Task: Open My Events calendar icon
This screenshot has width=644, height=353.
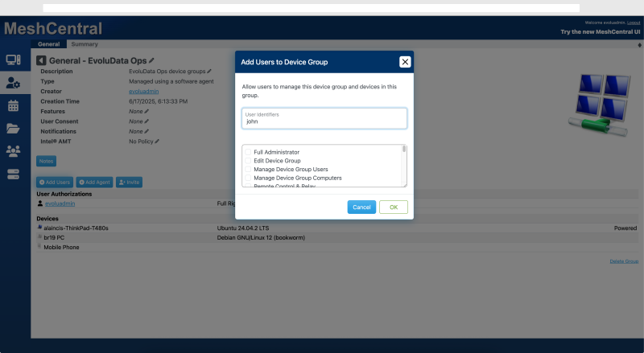Action: coord(13,106)
